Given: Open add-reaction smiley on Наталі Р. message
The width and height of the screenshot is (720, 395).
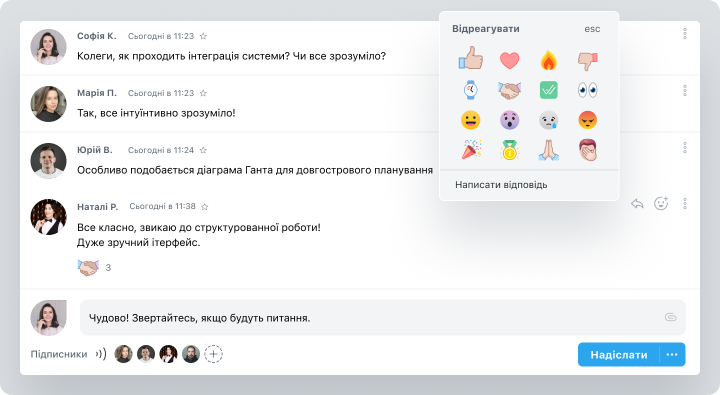Looking at the screenshot, I should (661, 203).
